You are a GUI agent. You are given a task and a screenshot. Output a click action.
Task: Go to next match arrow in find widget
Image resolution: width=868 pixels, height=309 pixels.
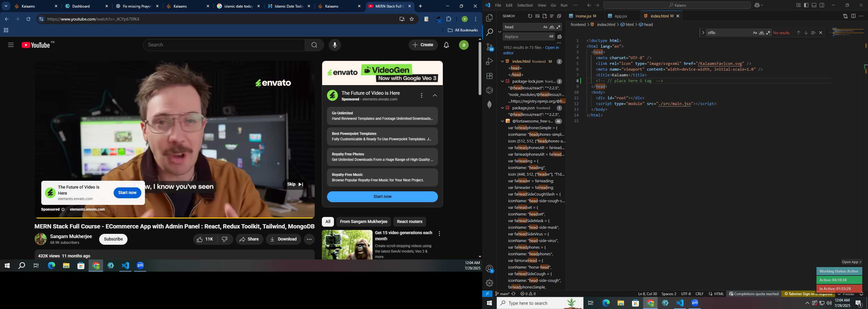click(x=806, y=33)
